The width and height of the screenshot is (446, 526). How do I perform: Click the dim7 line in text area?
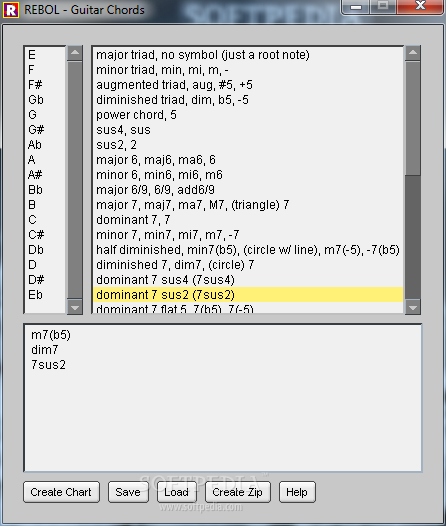[x=45, y=350]
